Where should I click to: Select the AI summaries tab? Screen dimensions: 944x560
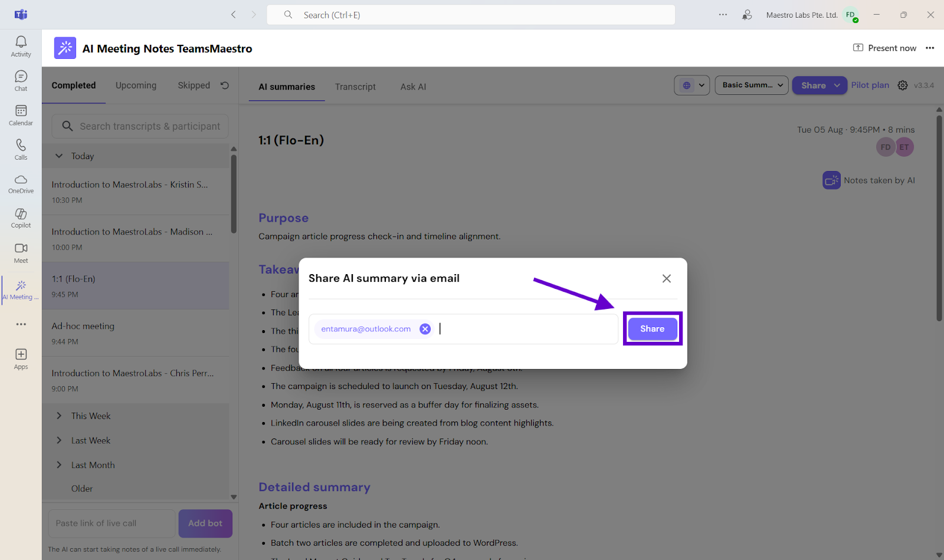coord(287,87)
